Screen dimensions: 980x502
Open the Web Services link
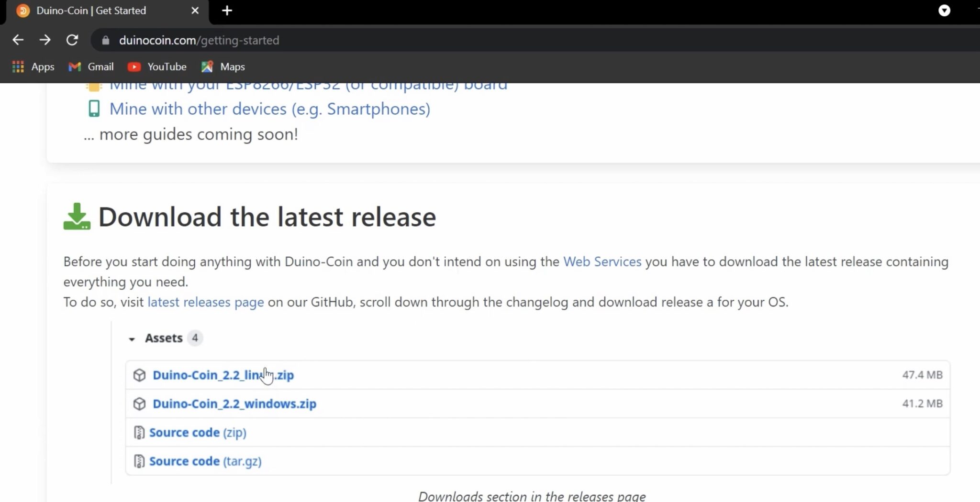(x=602, y=262)
